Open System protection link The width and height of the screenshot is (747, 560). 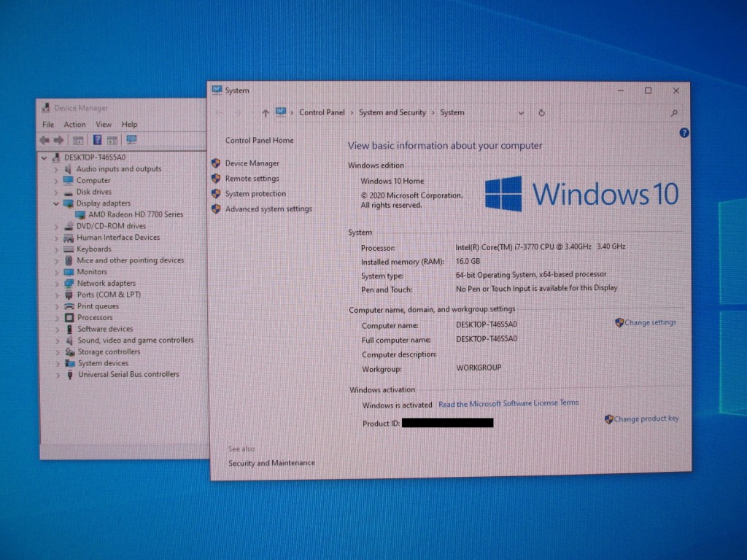click(255, 194)
